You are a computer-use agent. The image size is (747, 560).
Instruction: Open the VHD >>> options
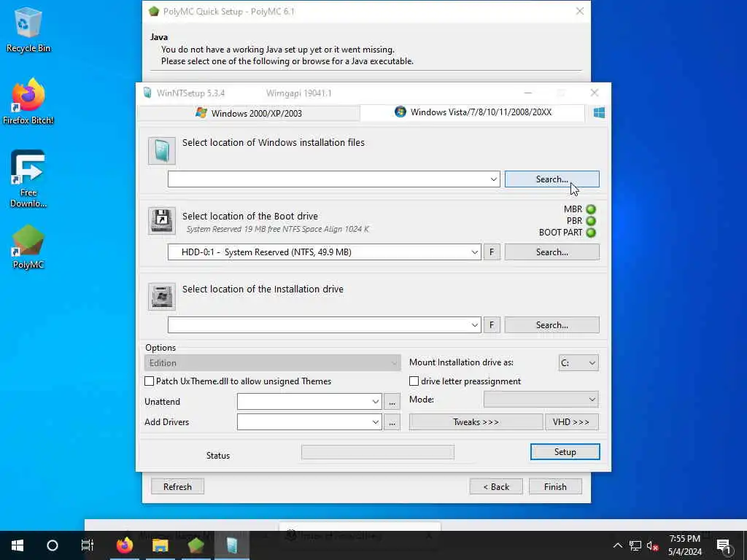click(572, 422)
